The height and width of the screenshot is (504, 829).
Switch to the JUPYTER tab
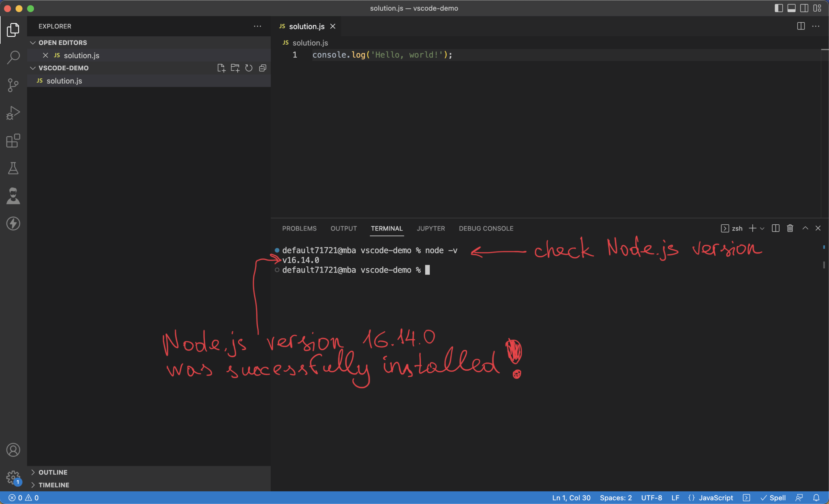[431, 228]
